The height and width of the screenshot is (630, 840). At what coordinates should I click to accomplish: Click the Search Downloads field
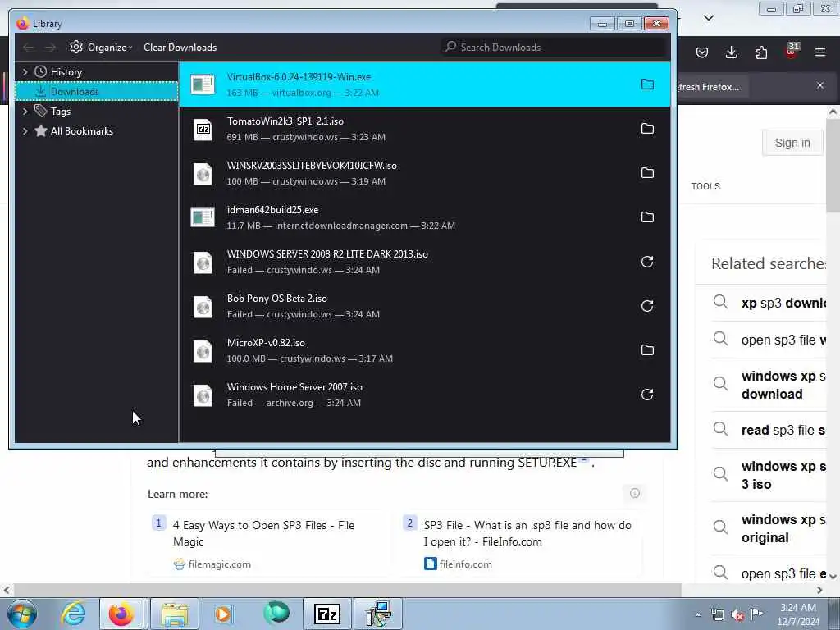tap(555, 47)
